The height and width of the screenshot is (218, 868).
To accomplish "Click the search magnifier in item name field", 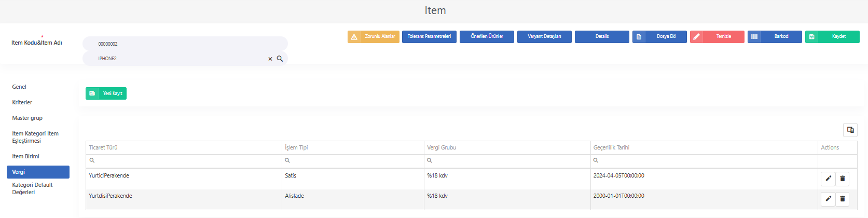I will pos(280,59).
